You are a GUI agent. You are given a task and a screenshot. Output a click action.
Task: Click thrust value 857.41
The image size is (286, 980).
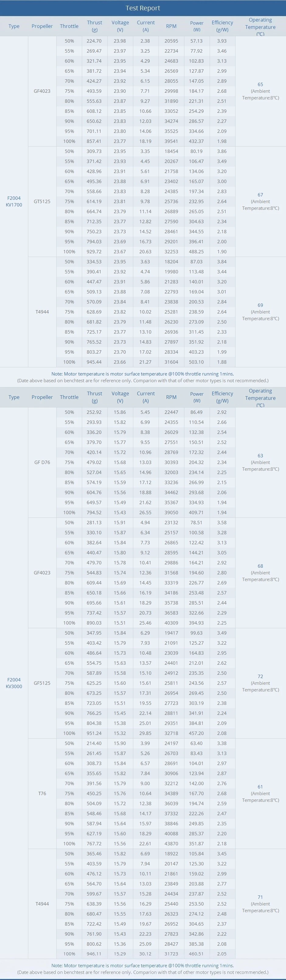pos(94,141)
